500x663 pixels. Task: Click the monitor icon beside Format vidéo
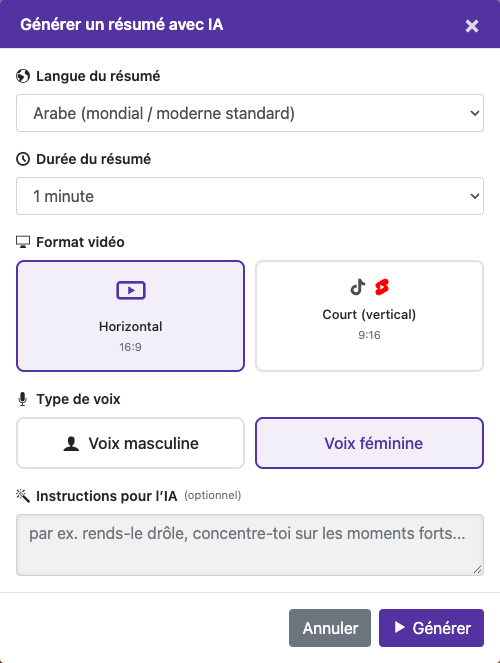point(23,242)
